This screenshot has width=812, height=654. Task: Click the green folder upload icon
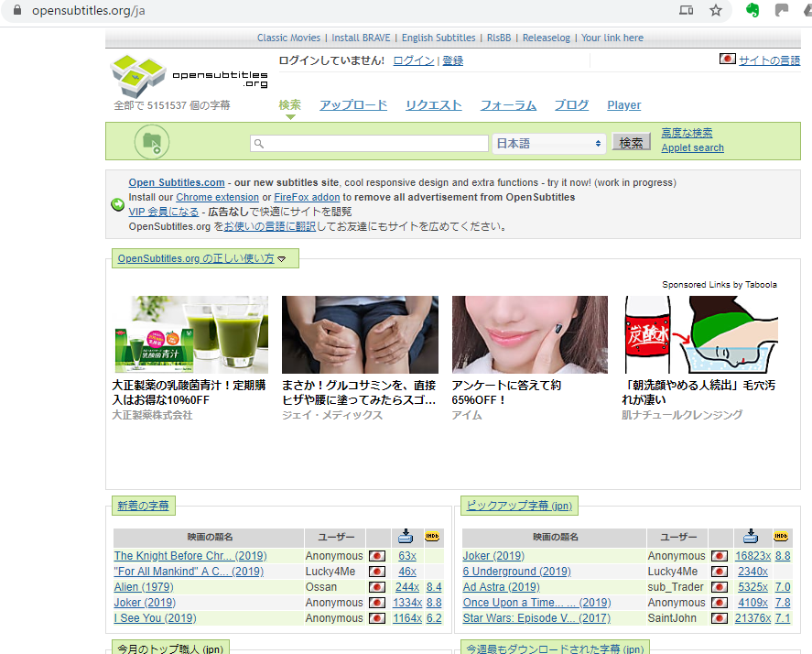[x=152, y=142]
